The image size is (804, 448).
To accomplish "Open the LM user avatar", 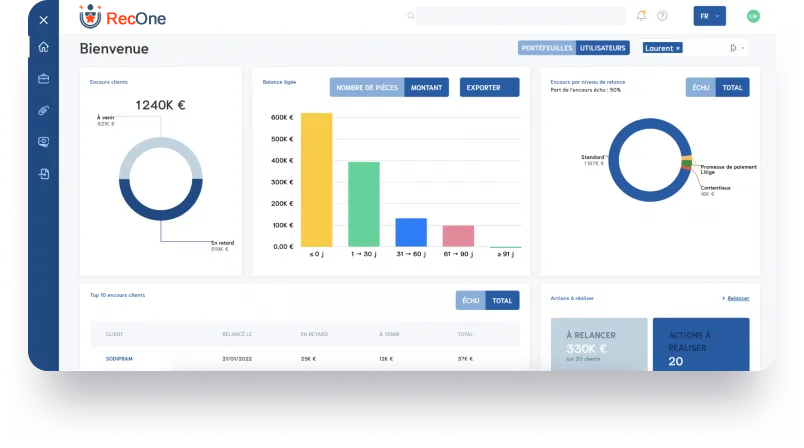I will click(753, 16).
